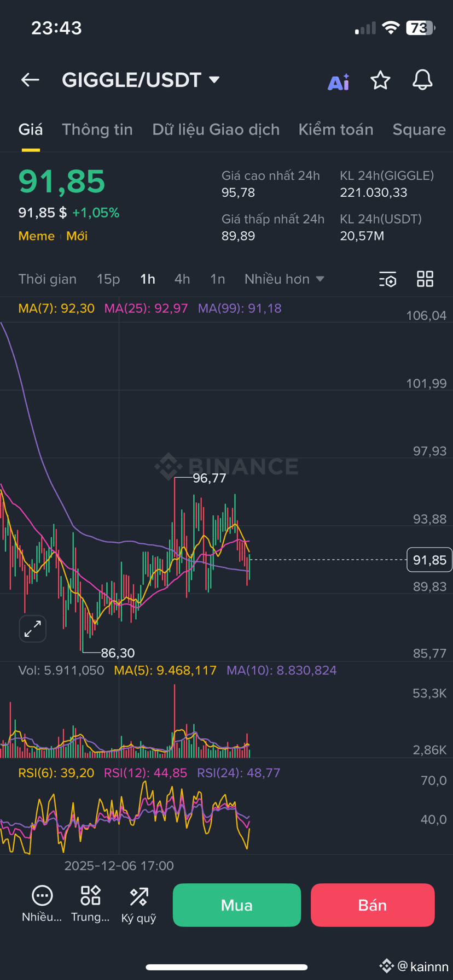Screen dimensions: 453x980
Task: Open price alert bell icon
Action: [422, 80]
